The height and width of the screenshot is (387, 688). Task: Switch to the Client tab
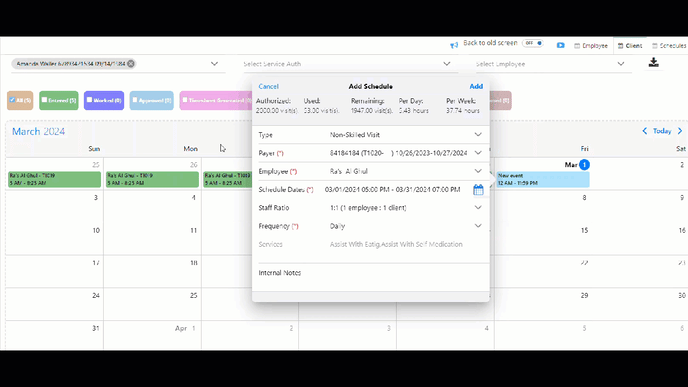click(630, 46)
